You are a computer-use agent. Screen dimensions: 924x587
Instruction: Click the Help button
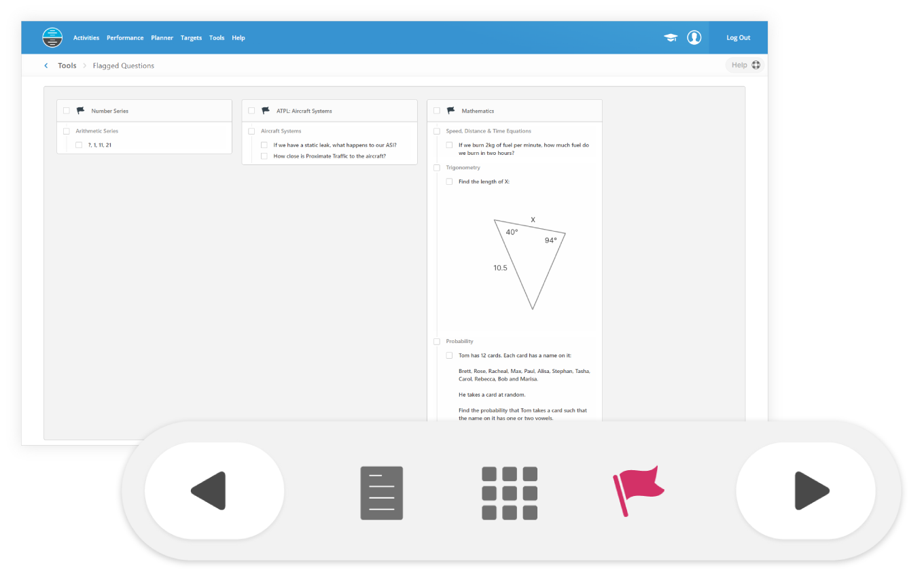click(x=745, y=65)
